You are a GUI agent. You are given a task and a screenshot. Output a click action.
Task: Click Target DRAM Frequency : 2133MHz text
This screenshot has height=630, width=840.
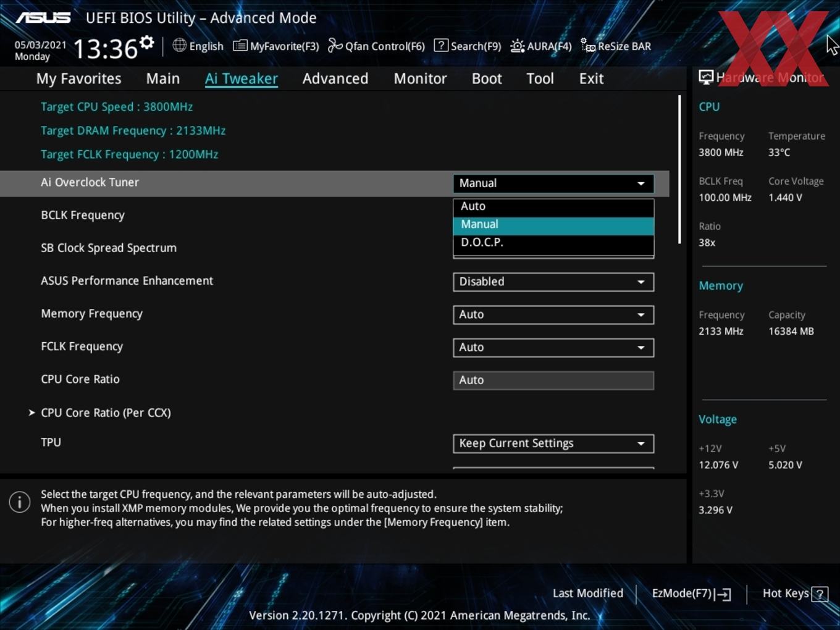(x=133, y=131)
